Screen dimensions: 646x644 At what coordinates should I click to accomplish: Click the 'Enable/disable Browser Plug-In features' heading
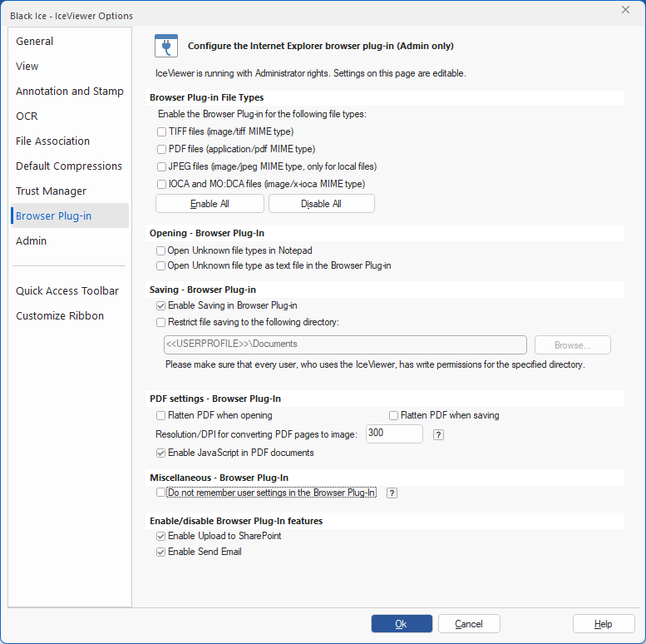click(236, 521)
